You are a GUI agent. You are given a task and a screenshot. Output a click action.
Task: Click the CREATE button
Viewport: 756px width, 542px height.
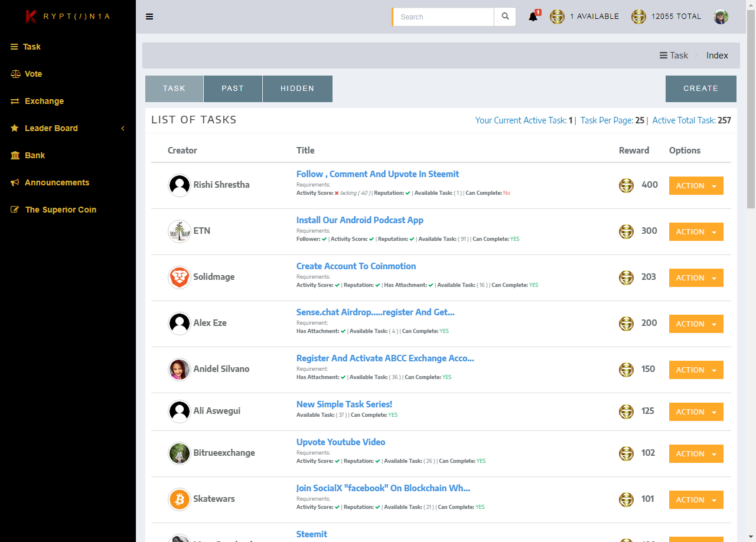701,89
